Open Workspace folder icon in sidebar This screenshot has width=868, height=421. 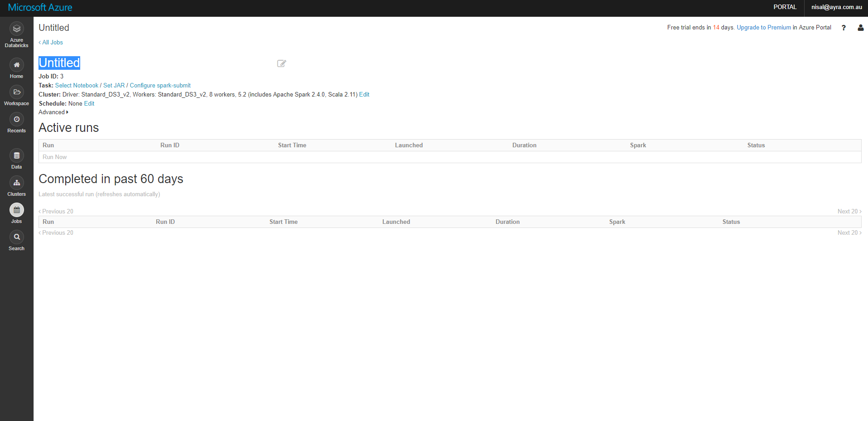pyautogui.click(x=17, y=92)
